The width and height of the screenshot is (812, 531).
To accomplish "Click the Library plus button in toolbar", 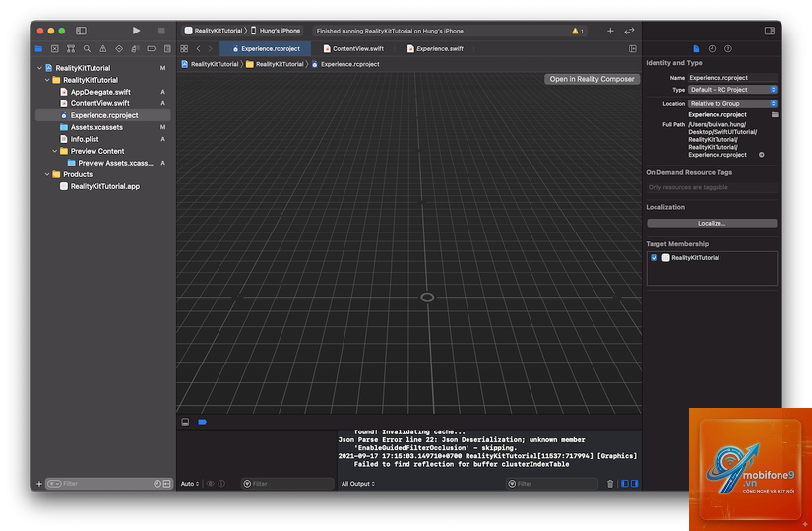I will (610, 31).
